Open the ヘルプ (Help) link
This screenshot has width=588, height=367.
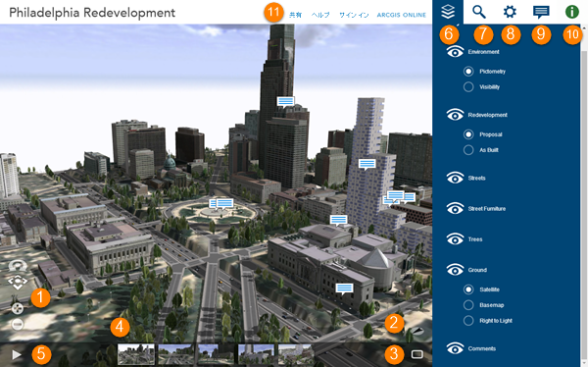tap(320, 15)
